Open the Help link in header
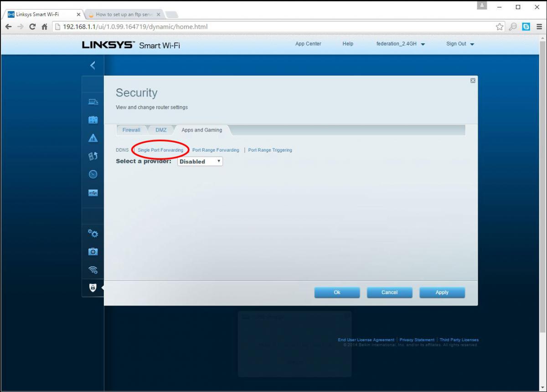Image resolution: width=547 pixels, height=392 pixels. pyautogui.click(x=348, y=44)
